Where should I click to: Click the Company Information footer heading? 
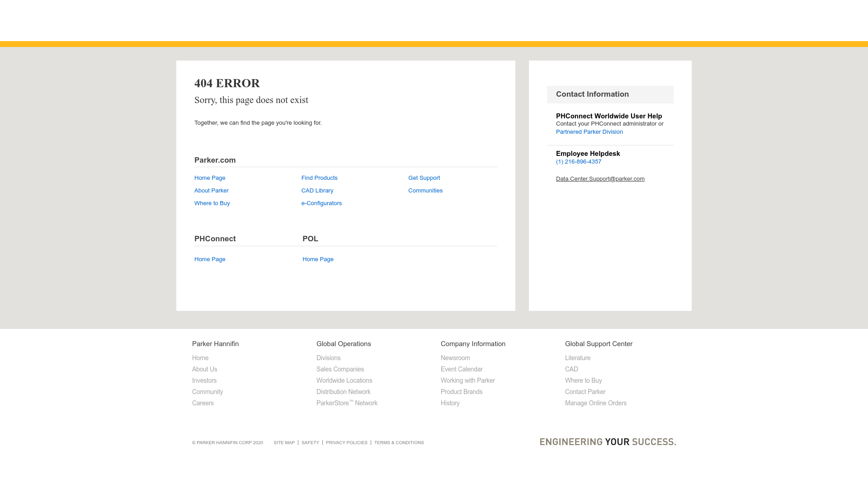click(473, 344)
